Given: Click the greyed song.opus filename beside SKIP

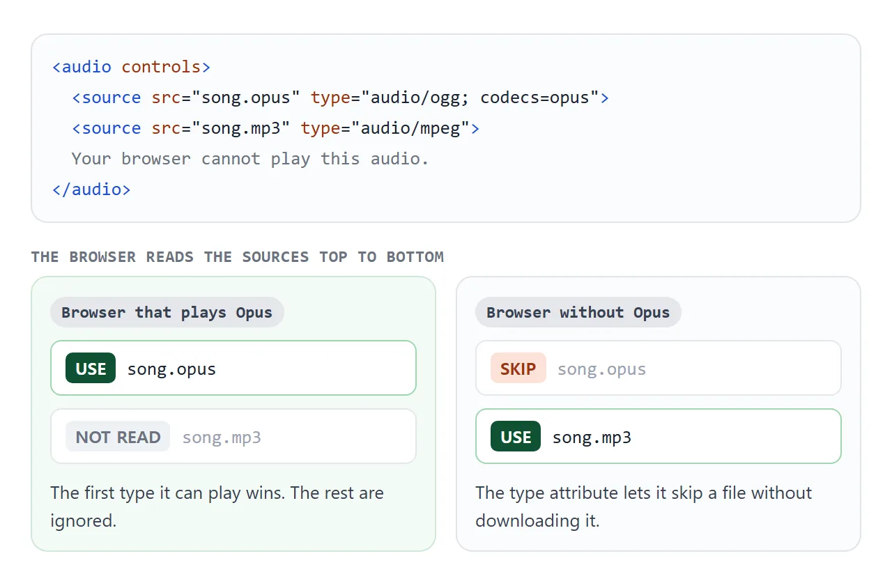Looking at the screenshot, I should [x=602, y=369].
